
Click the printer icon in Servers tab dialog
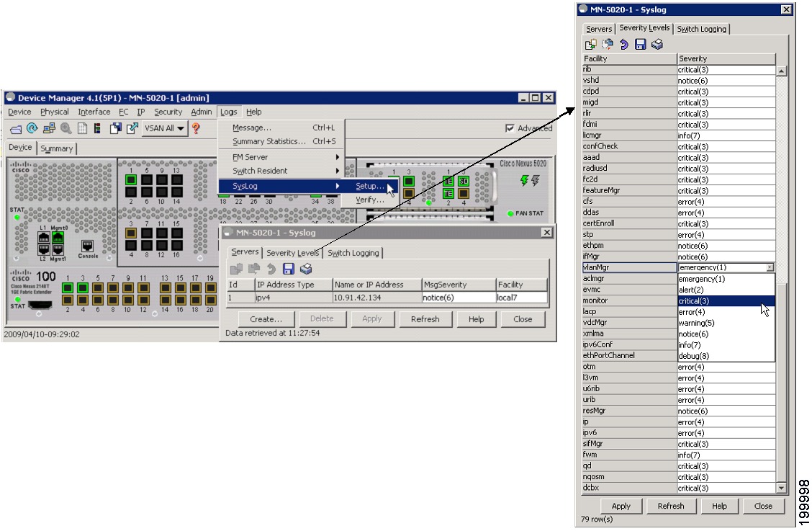pos(306,269)
